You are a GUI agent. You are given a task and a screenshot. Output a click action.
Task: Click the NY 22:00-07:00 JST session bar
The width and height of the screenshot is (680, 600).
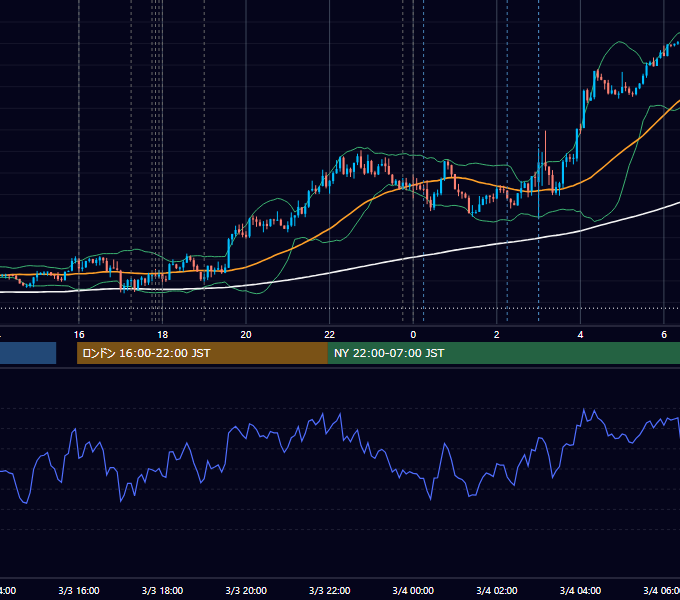click(503, 353)
